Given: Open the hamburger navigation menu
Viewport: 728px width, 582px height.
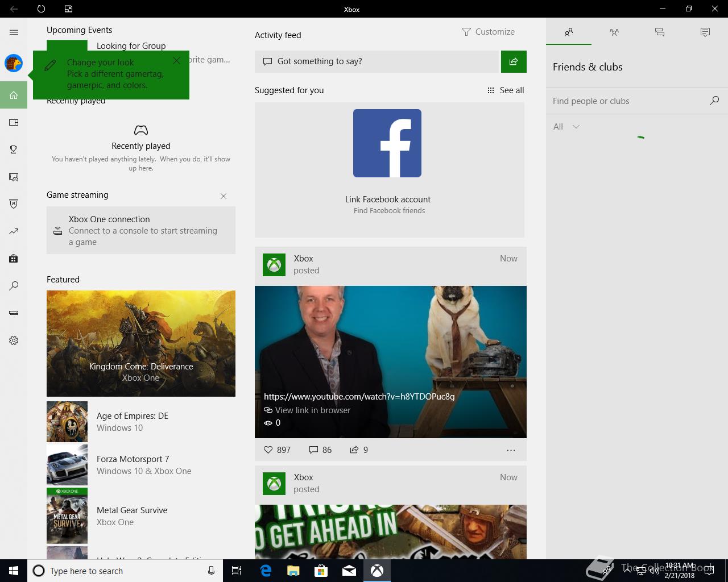Looking at the screenshot, I should pos(14,32).
